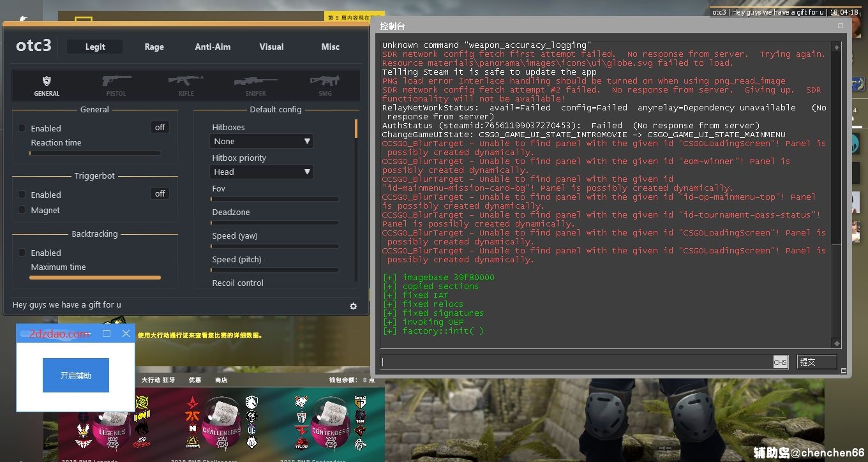This screenshot has width=868, height=462.
Task: Switch to the Anti-Aim tab
Action: pos(213,47)
